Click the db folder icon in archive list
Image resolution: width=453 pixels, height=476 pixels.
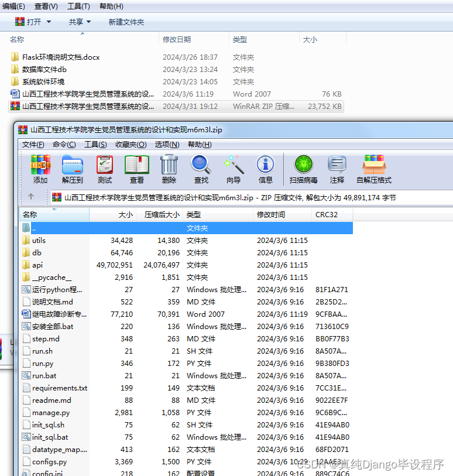tap(26, 252)
